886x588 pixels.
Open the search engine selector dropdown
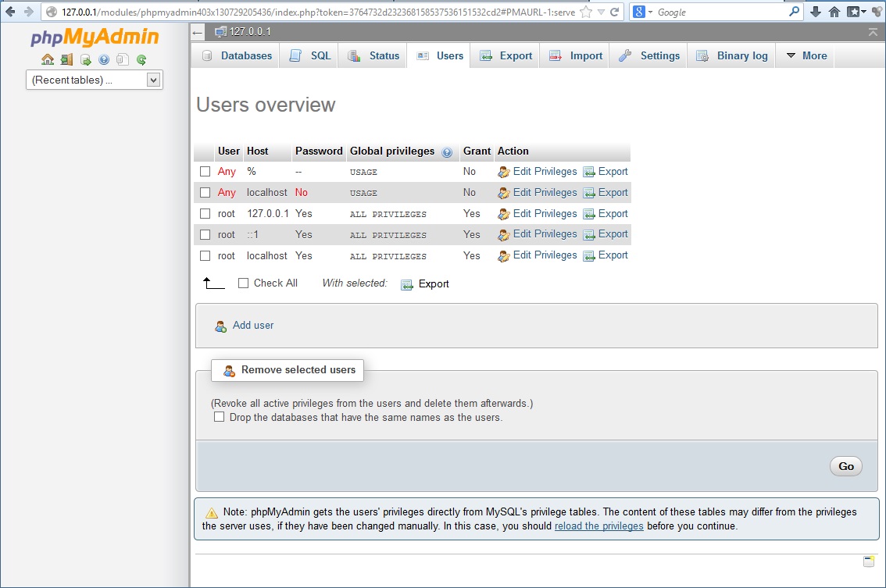click(x=642, y=12)
